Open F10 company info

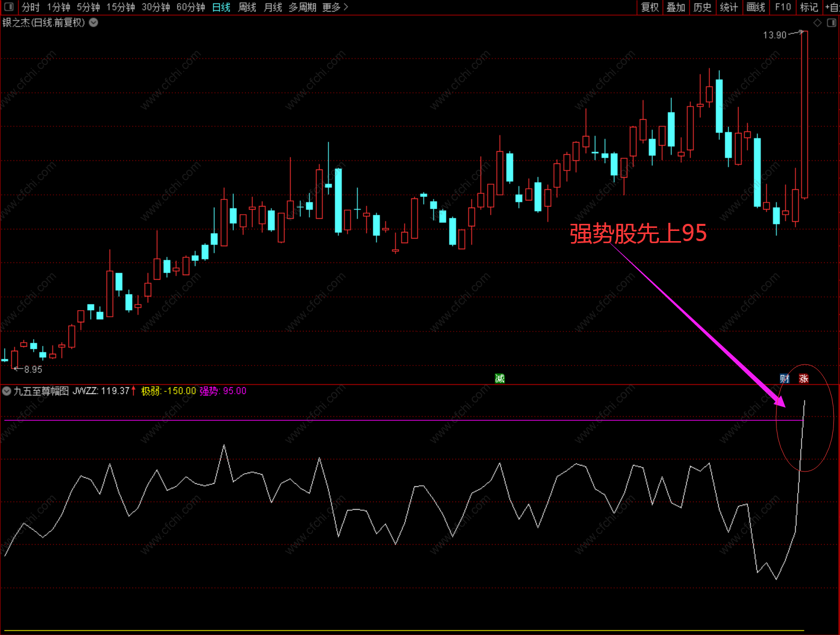coord(783,7)
